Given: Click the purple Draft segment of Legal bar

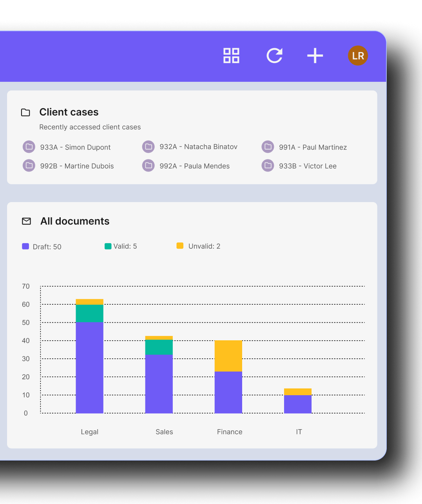Looking at the screenshot, I should pos(89,367).
